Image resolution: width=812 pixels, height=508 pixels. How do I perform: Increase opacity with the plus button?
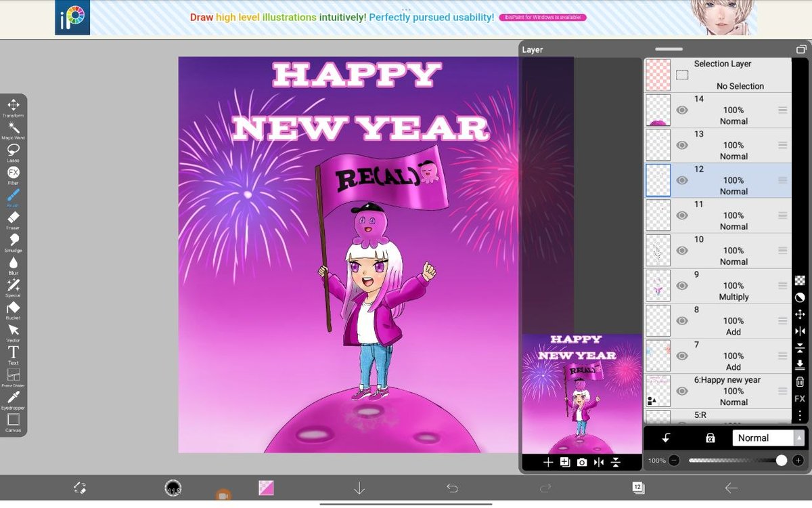point(798,461)
